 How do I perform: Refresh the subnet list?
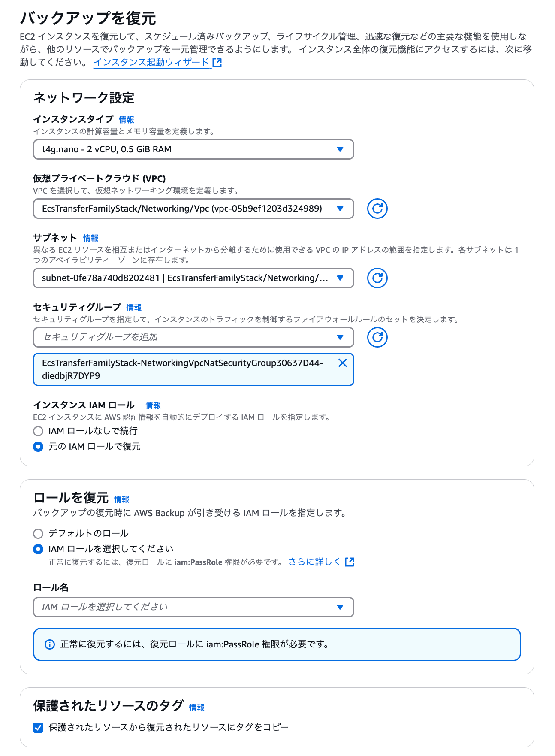pos(377,278)
